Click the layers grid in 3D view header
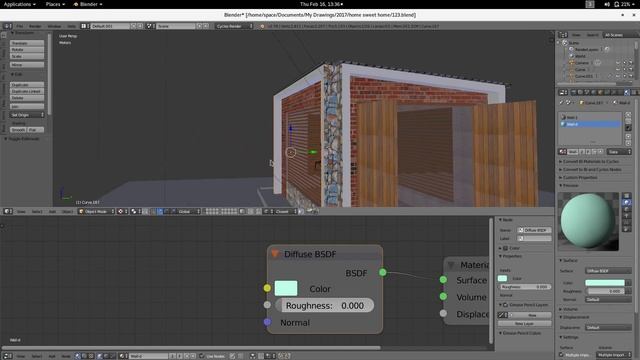Screen dimensions: 640x360 pos(221,211)
